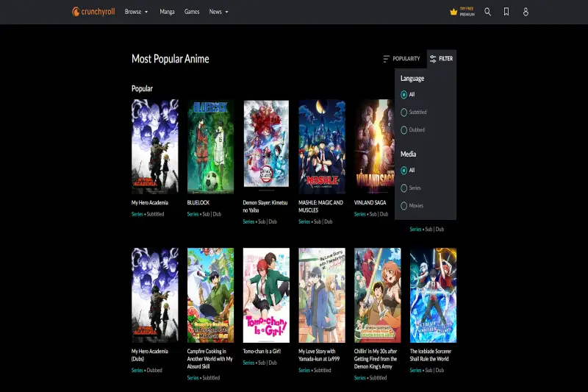Open Chillin' in My 30s title link
Image resolution: width=588 pixels, height=392 pixels.
point(376,359)
